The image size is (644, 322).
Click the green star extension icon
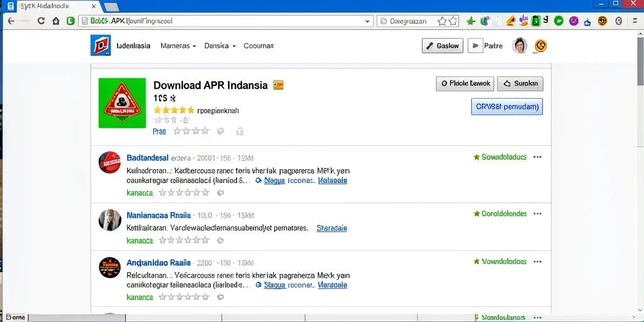point(470,21)
